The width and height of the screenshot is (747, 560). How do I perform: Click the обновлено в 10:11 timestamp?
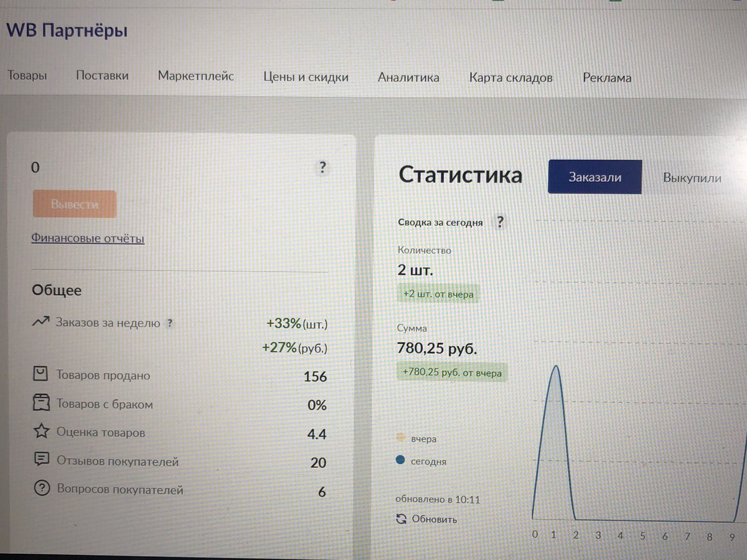tap(438, 499)
